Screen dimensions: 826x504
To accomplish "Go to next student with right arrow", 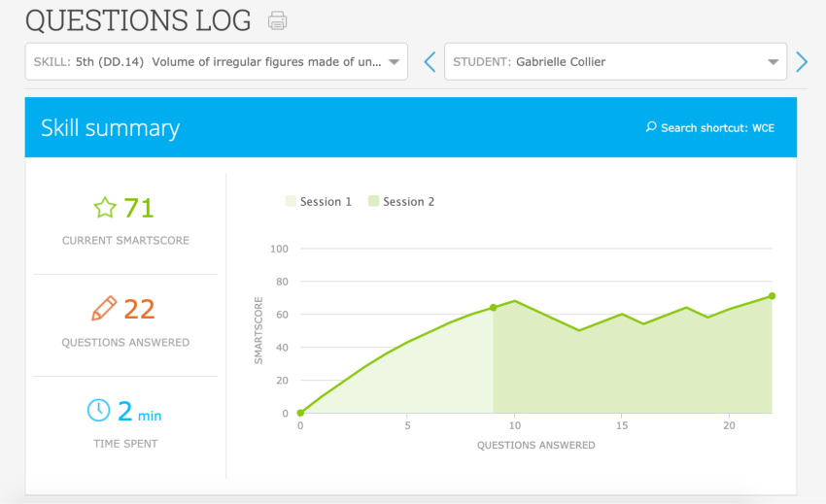I will pyautogui.click(x=802, y=62).
